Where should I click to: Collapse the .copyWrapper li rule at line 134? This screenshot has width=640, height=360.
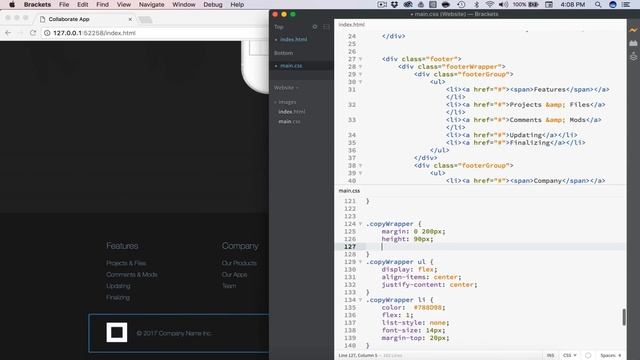tap(360, 300)
